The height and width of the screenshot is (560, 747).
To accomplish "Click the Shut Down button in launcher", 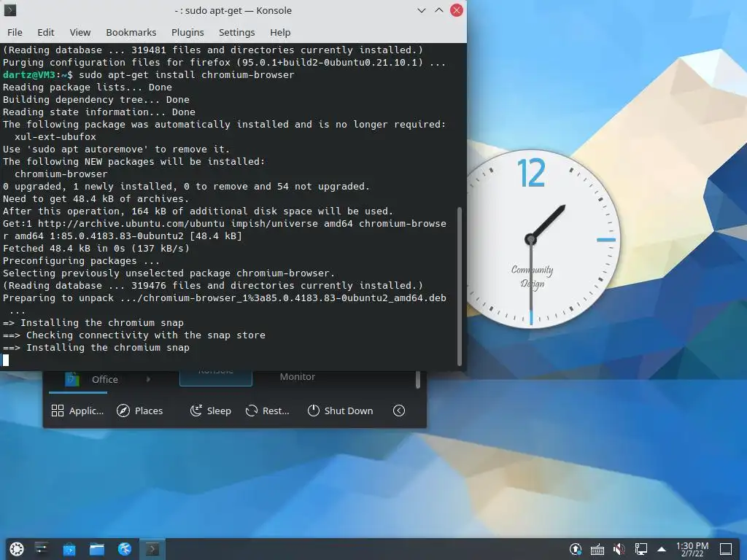I will pyautogui.click(x=340, y=411).
